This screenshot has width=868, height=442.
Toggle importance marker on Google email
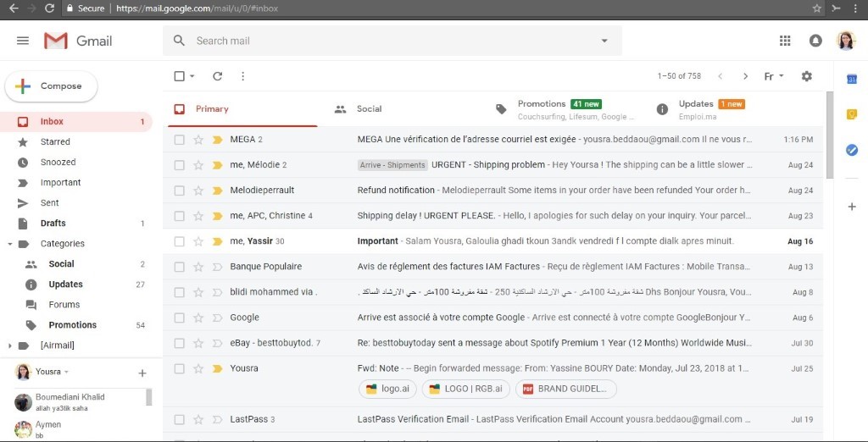(x=217, y=318)
